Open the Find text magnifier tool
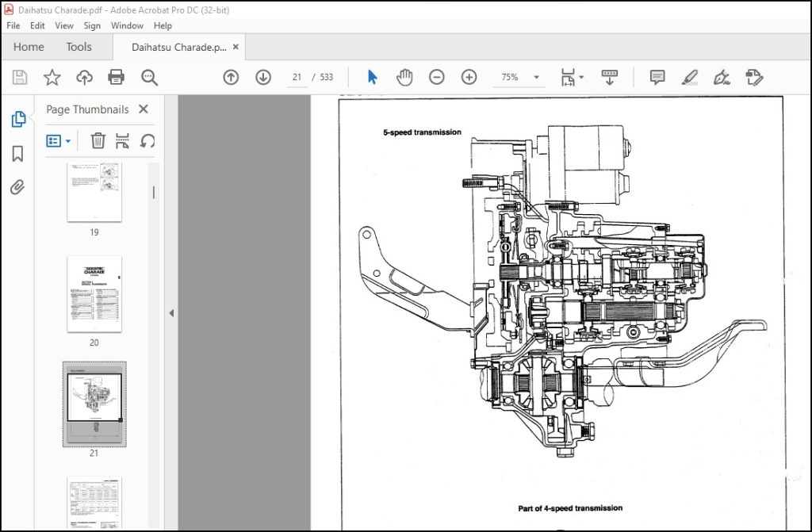This screenshot has height=532, width=812. pyautogui.click(x=149, y=78)
